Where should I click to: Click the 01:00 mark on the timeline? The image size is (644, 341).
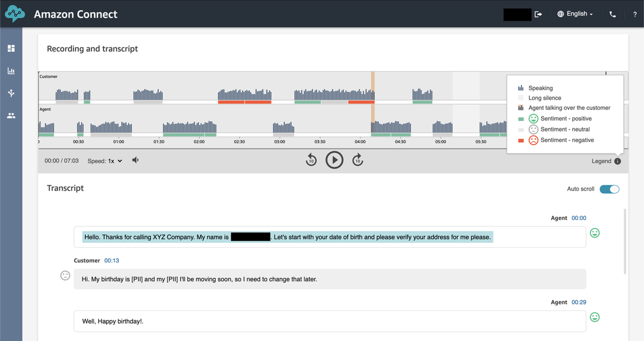click(118, 142)
